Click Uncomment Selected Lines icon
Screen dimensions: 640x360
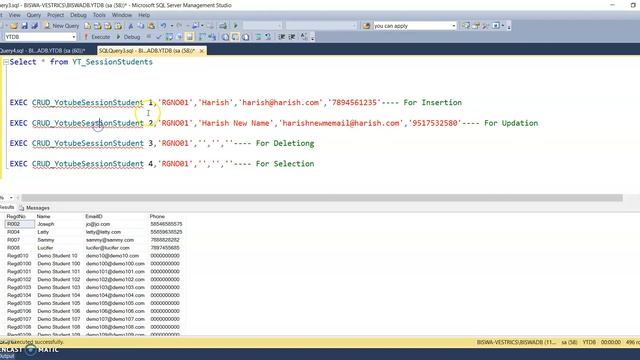(268, 37)
